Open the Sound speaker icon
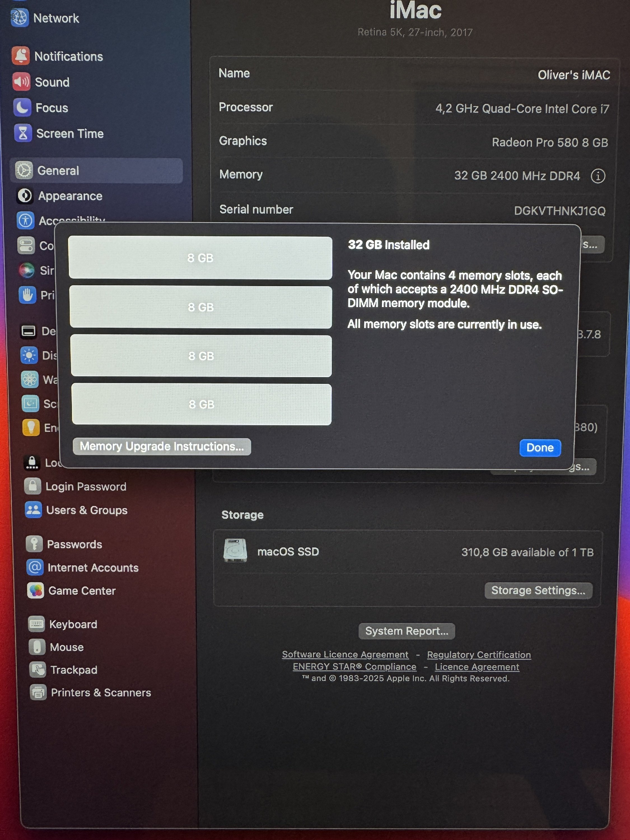The width and height of the screenshot is (630, 840). click(21, 82)
